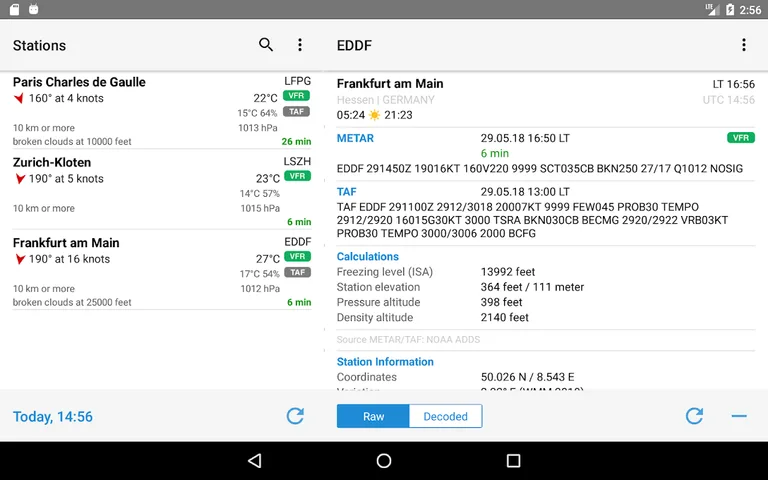
Task: Open the Stations overflow menu
Action: click(299, 45)
